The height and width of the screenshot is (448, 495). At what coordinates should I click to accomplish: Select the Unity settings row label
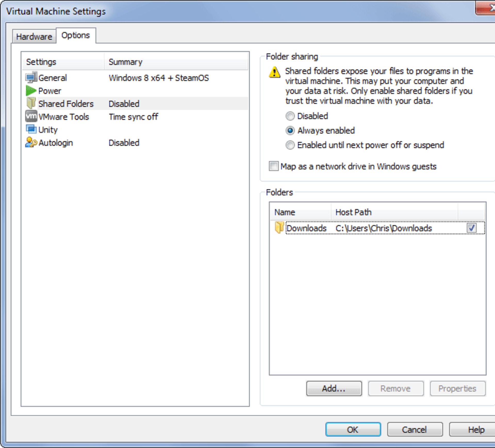click(48, 130)
